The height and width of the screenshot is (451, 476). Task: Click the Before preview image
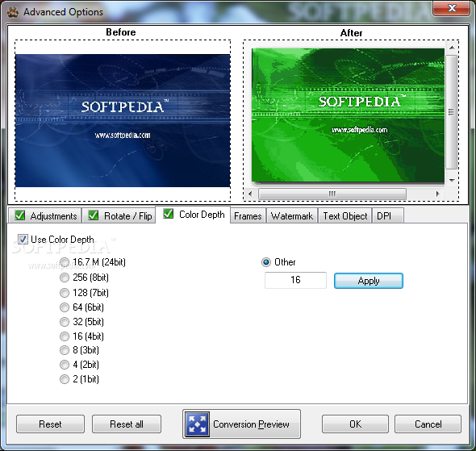123,120
